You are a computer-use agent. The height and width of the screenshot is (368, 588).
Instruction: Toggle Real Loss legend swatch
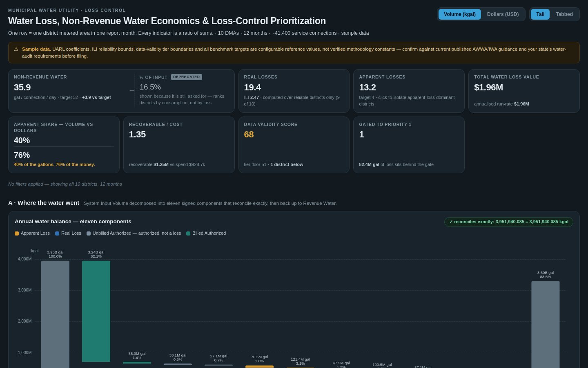pos(57,233)
